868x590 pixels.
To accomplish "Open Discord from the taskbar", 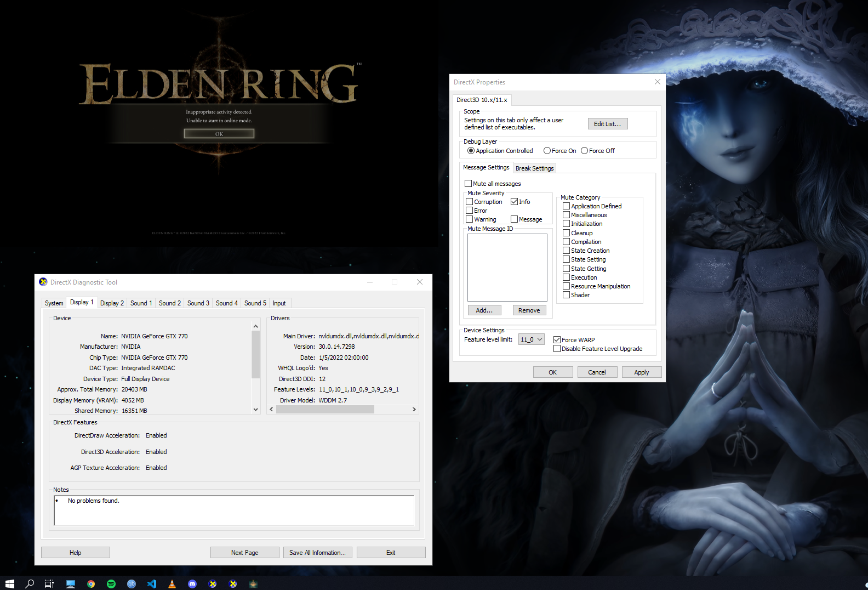I will [192, 584].
